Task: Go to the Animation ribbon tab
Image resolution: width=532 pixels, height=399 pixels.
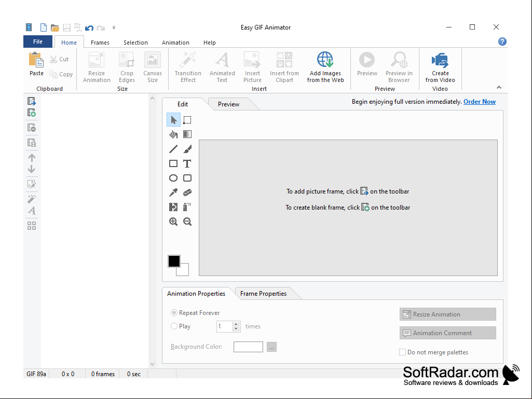Action: click(175, 43)
